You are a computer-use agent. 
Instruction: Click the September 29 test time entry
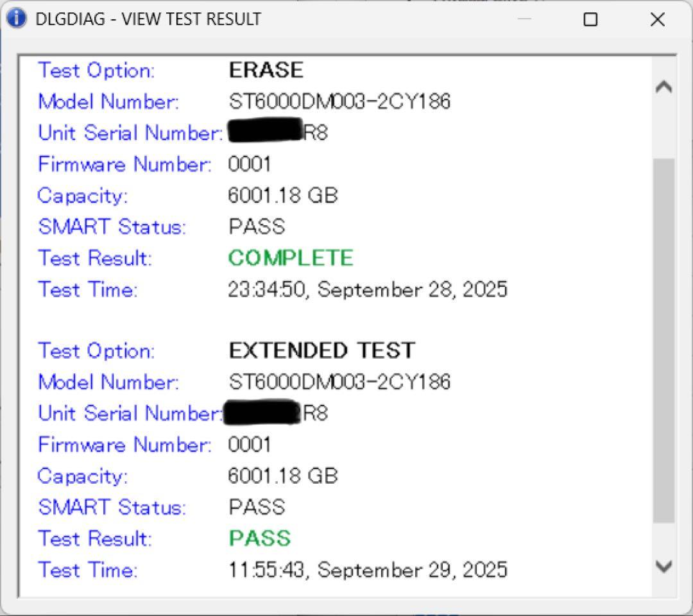pyautogui.click(x=367, y=569)
